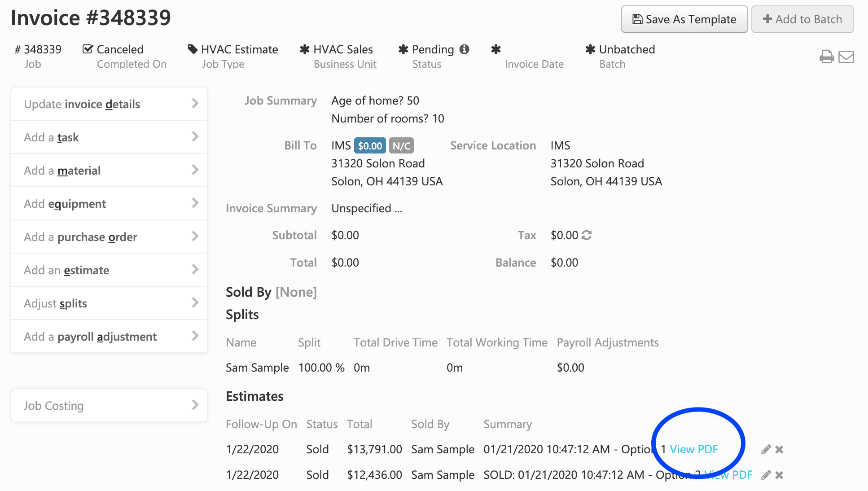Click the tax refresh icon
This screenshot has width=868, height=491.
(x=587, y=235)
